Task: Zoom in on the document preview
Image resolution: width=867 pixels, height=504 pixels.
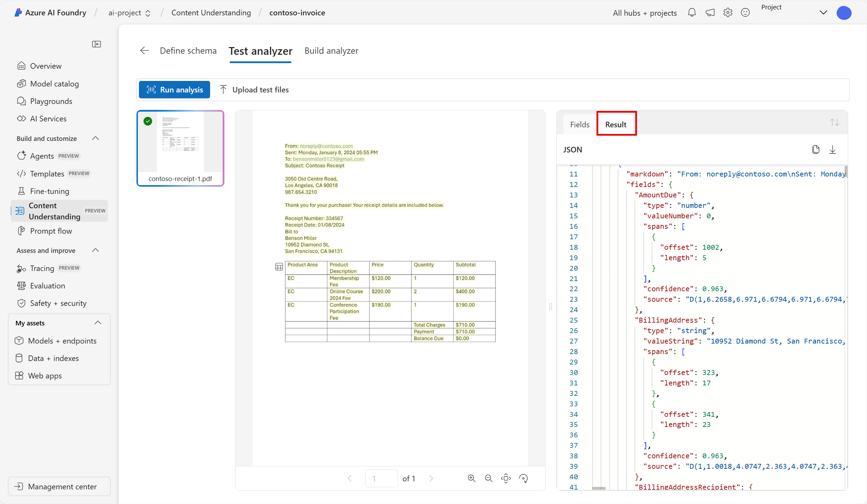Action: pyautogui.click(x=472, y=478)
